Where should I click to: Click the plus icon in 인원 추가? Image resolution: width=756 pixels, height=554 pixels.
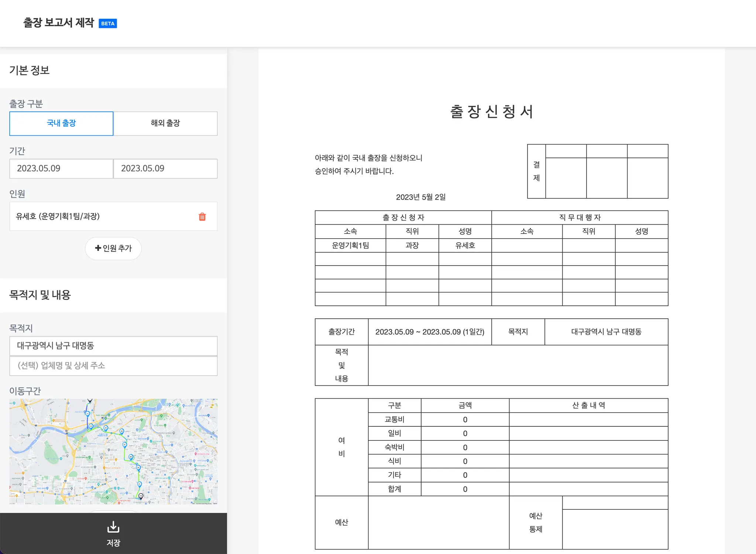[x=98, y=248]
